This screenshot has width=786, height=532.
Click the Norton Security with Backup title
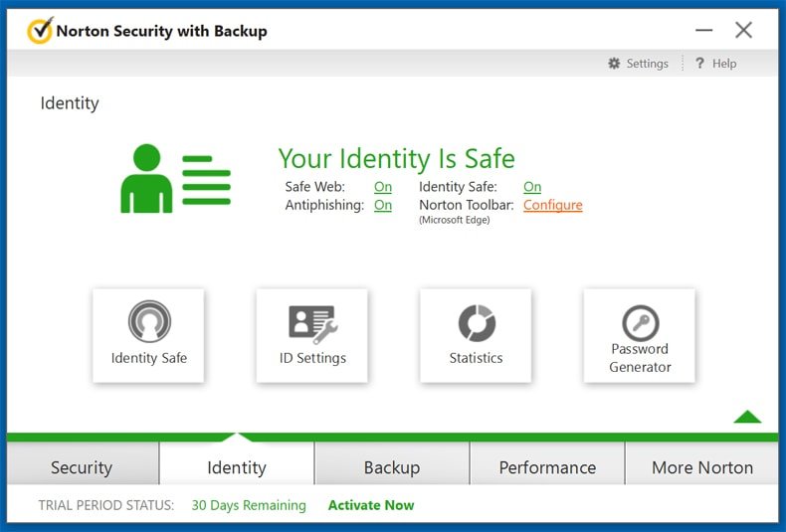click(161, 31)
